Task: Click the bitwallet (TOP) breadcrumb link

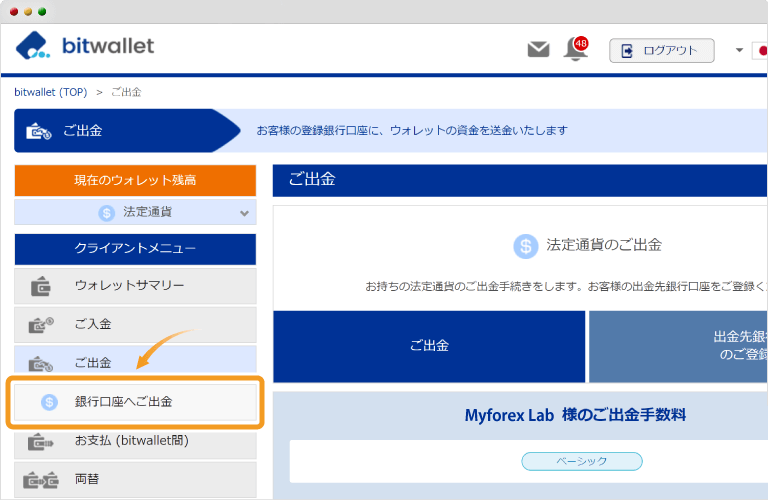Action: click(50, 92)
